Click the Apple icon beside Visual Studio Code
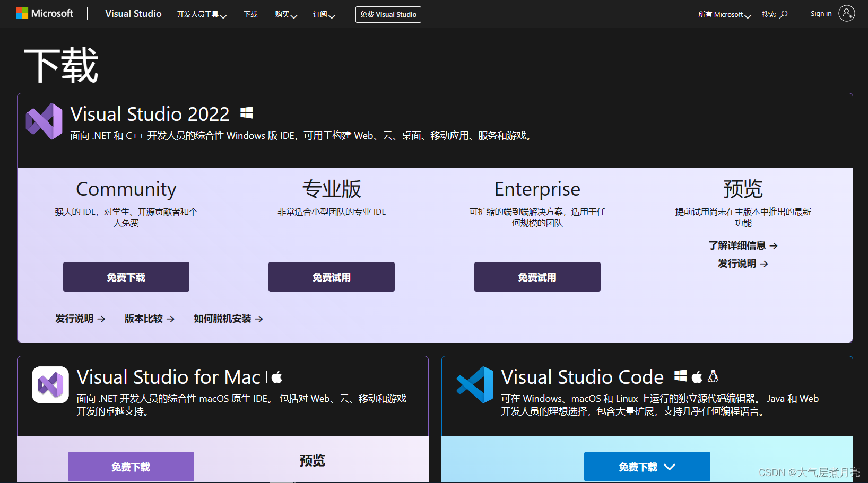The height and width of the screenshot is (483, 868). (697, 377)
